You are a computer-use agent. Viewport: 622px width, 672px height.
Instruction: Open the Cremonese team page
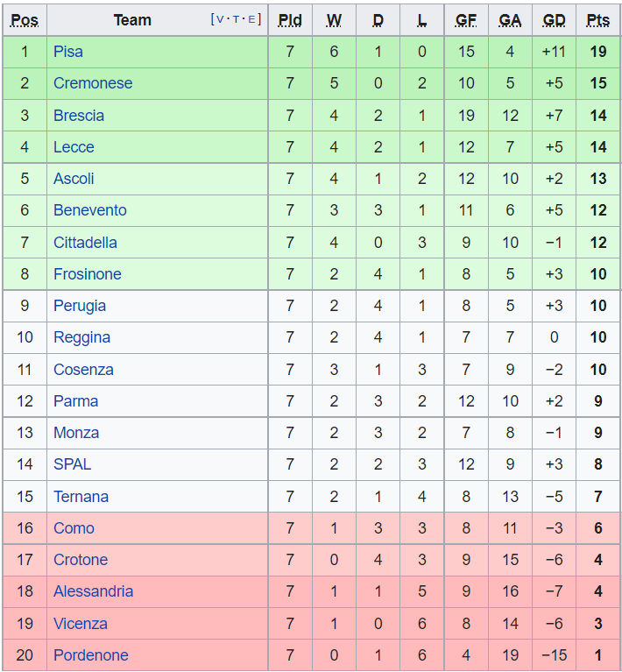click(x=93, y=83)
